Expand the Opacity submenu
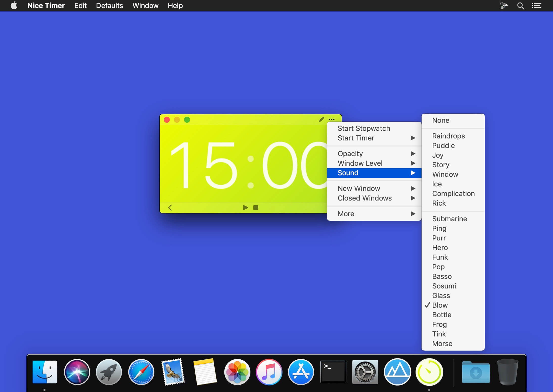The width and height of the screenshot is (553, 392). coord(374,154)
